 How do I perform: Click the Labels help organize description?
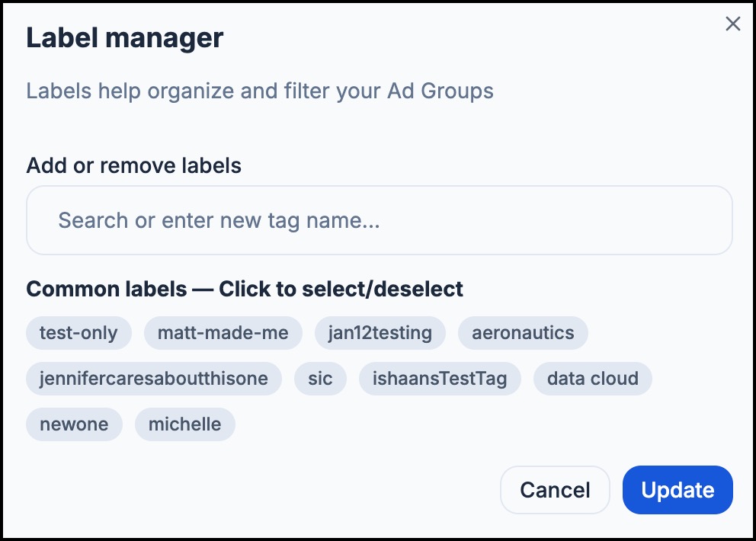260,91
